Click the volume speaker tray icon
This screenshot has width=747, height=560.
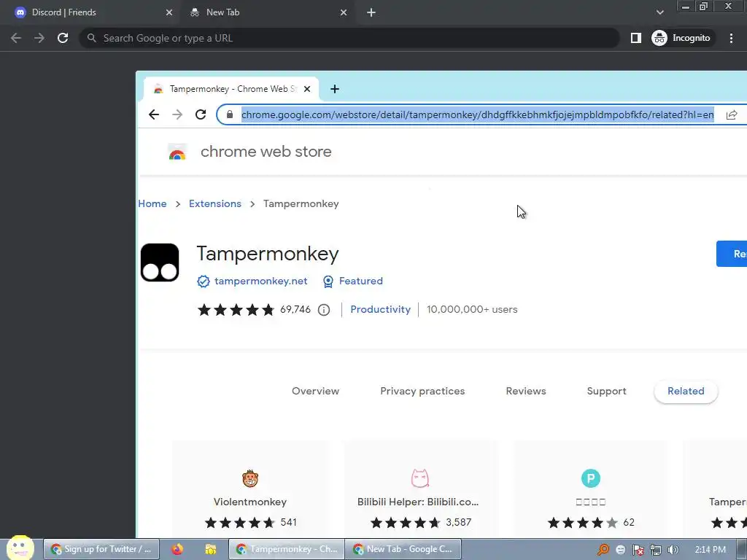(673, 550)
